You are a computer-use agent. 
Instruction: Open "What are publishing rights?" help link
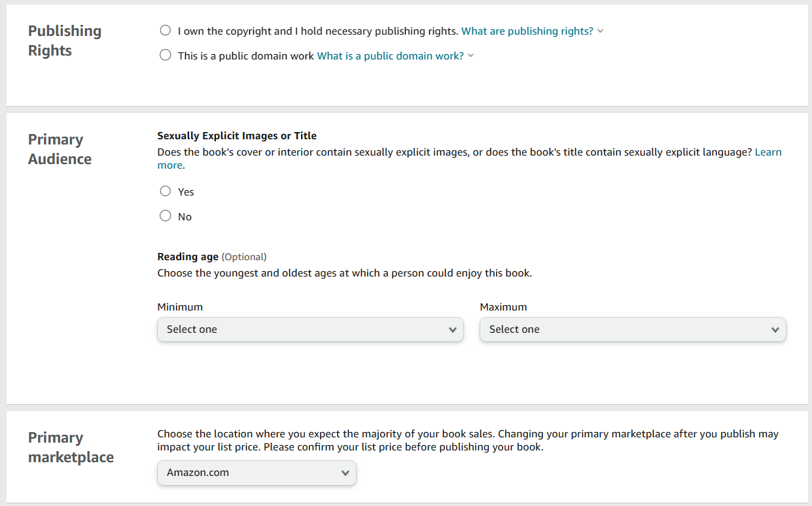(x=527, y=31)
